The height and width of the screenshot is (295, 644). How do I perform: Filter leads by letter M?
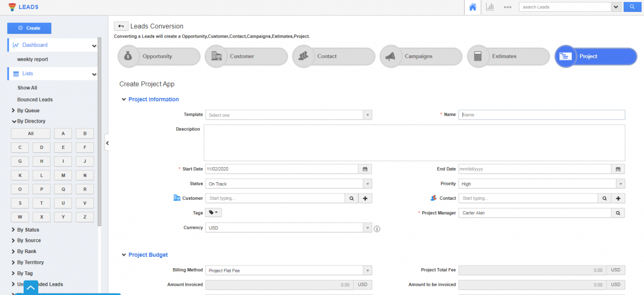point(63,175)
